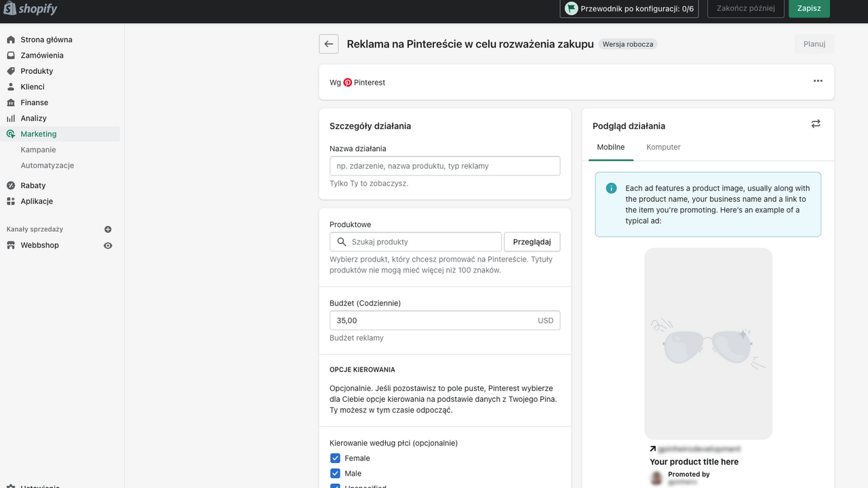The image size is (868, 488).
Task: Click the search magnifier in products field
Action: pos(341,242)
